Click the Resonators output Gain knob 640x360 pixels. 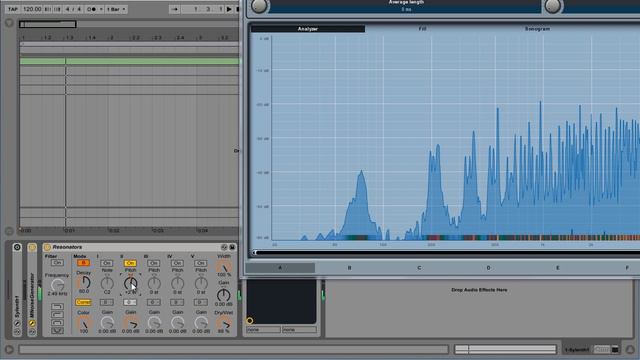(224, 295)
